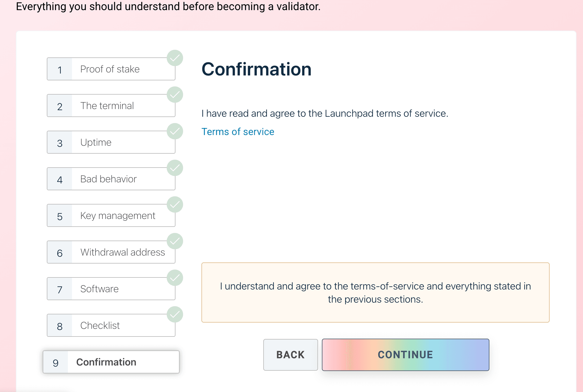Click the checkmark above Withdrawal address

(x=175, y=241)
